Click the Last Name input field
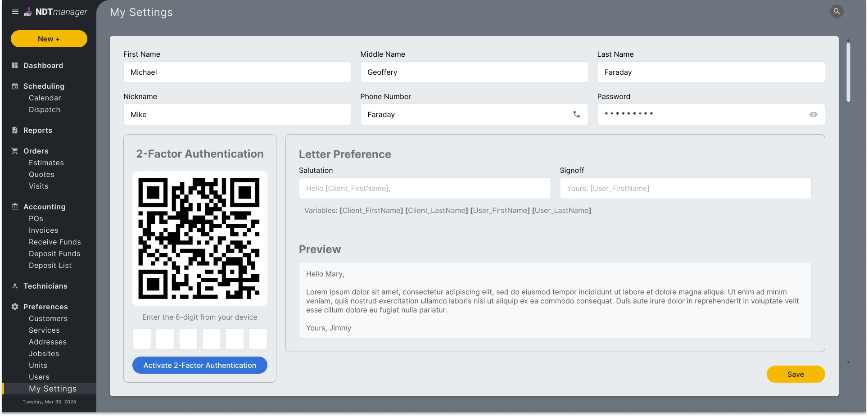This screenshot has width=868, height=416. coord(711,72)
